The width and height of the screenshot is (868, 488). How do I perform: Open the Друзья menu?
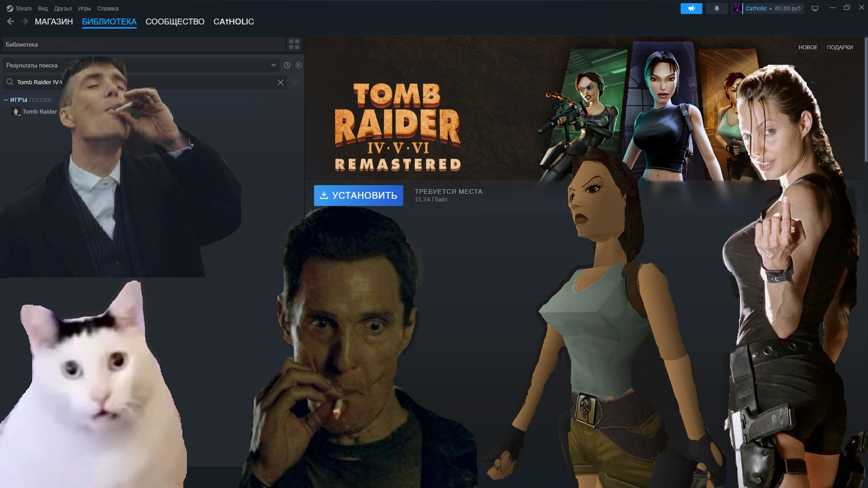point(63,9)
